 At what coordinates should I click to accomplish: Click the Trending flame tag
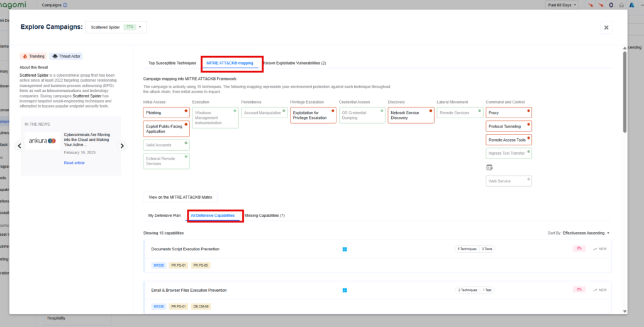pyautogui.click(x=34, y=56)
